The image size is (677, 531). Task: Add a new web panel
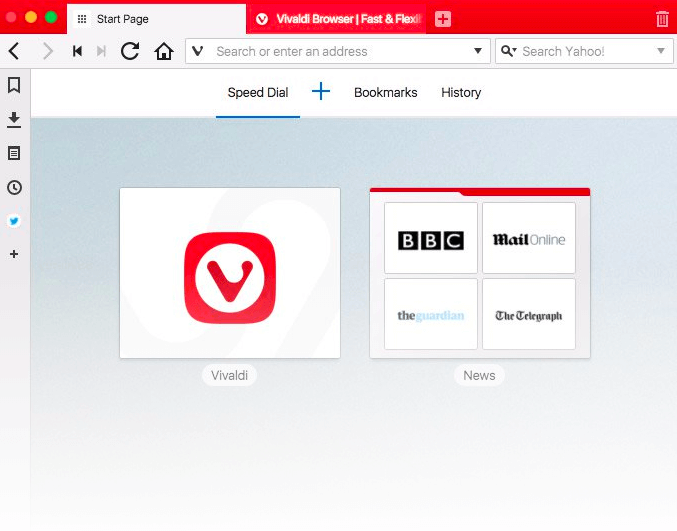coord(14,254)
